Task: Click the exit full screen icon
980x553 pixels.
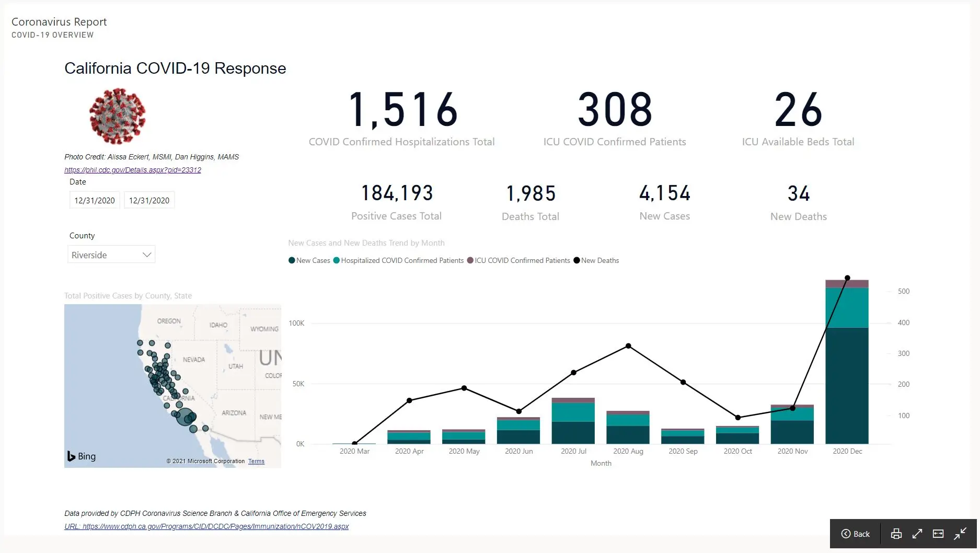Action: pyautogui.click(x=961, y=534)
